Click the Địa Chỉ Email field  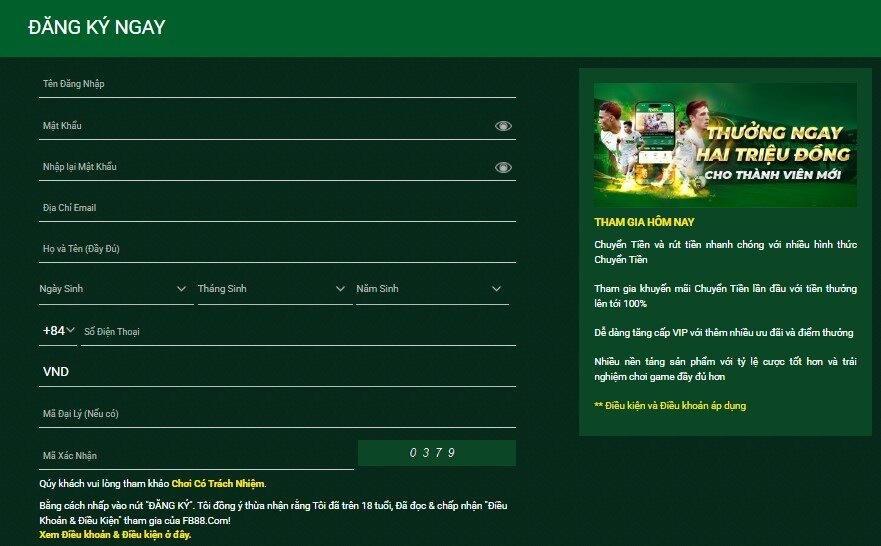pos(277,208)
